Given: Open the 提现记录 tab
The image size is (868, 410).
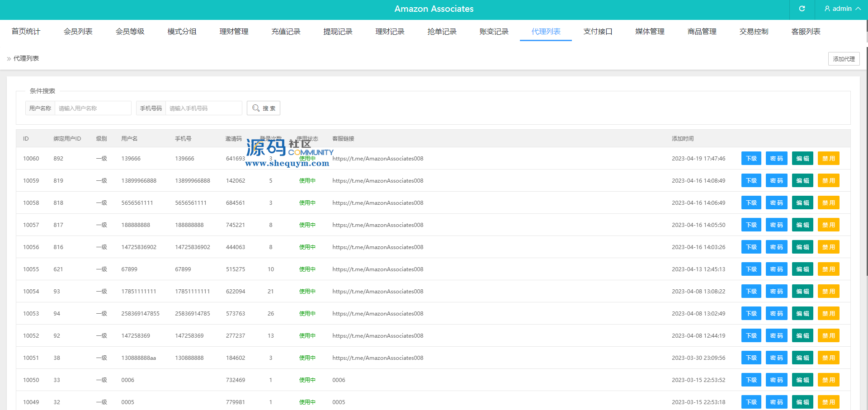Looking at the screenshot, I should pyautogui.click(x=338, y=31).
